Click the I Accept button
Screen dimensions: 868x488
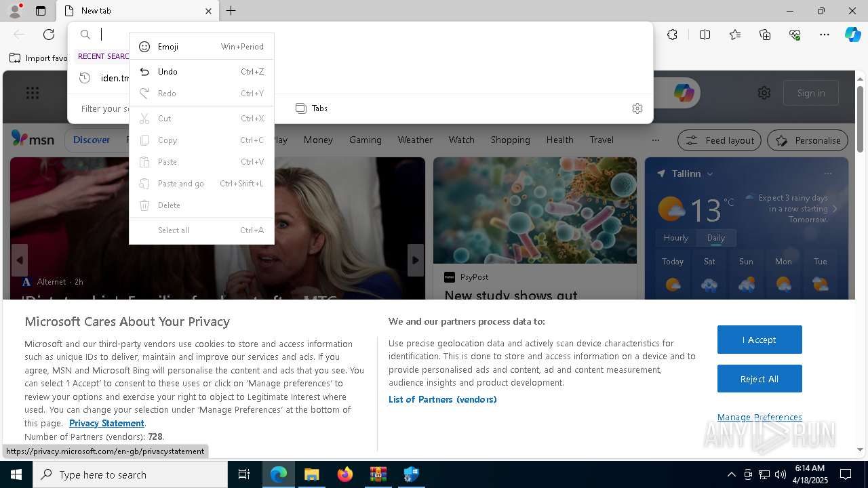(759, 340)
